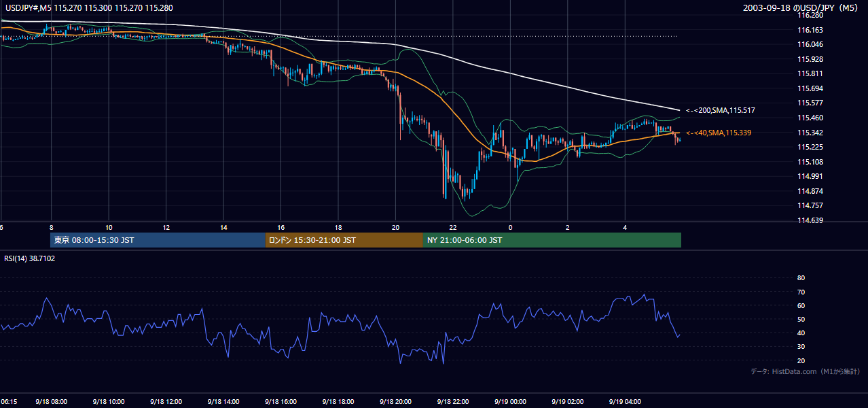Click hour label 22 under the price chart
This screenshot has height=408, width=868.
pyautogui.click(x=453, y=228)
